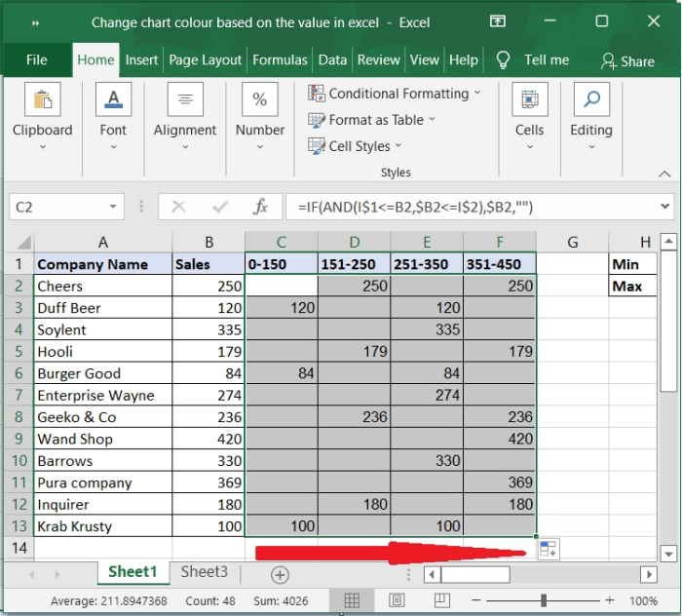
Task: Click the zoom slider handle
Action: 544,600
